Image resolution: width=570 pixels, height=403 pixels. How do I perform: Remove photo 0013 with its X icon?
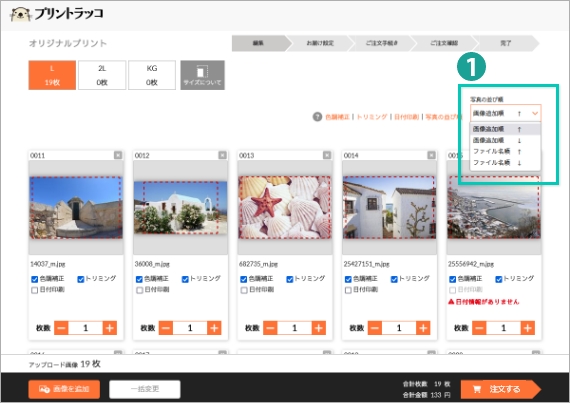[327, 155]
